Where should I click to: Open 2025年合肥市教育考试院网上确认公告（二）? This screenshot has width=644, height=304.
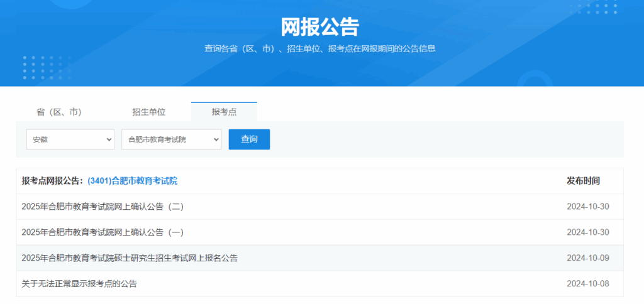pos(103,207)
